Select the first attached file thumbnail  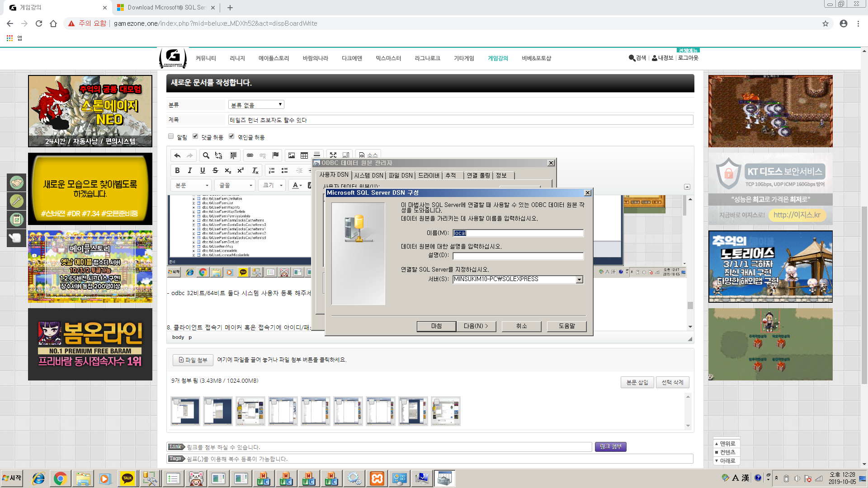(x=185, y=411)
